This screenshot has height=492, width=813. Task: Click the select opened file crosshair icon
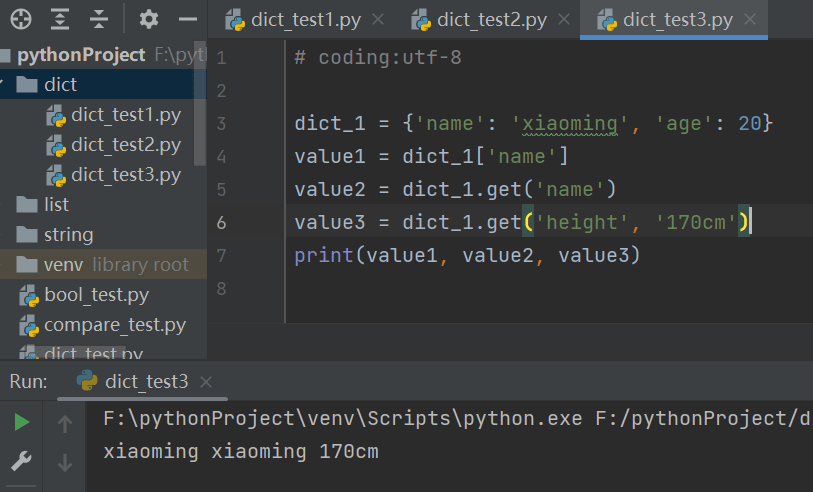20,19
